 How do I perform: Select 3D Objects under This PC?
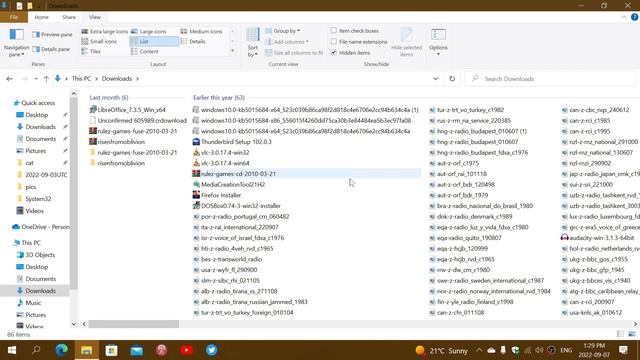pyautogui.click(x=40, y=255)
